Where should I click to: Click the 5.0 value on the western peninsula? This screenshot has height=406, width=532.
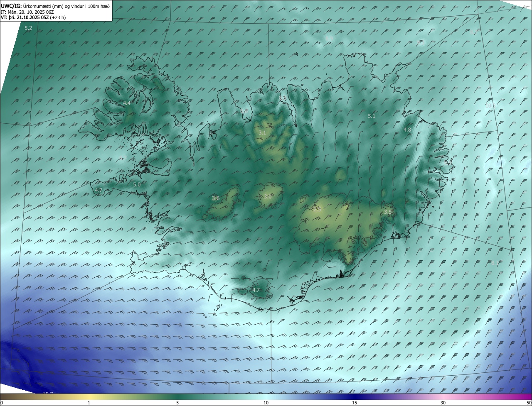[x=137, y=185]
